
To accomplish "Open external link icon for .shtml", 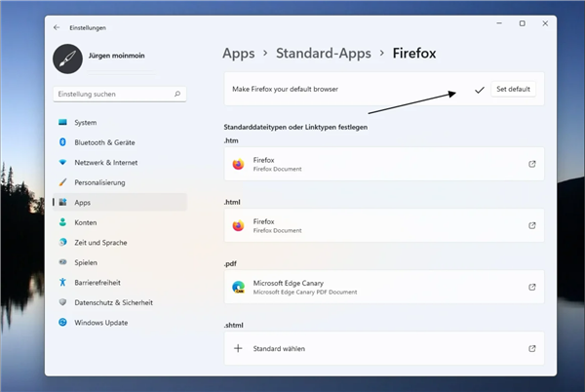I will point(531,348).
